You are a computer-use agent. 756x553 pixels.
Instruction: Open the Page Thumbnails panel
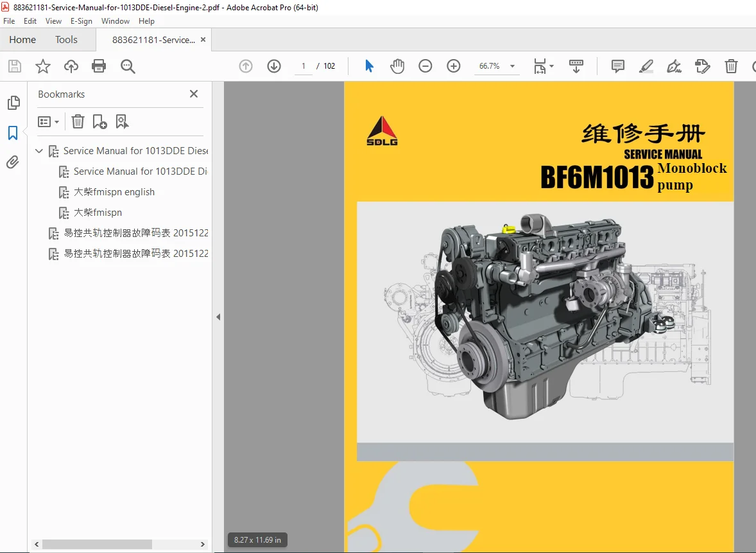coord(13,103)
